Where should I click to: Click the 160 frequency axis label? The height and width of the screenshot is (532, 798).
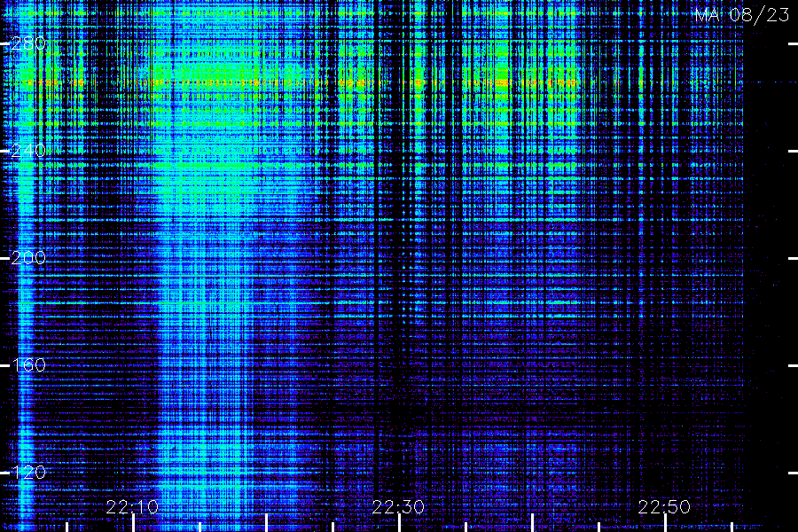28,365
